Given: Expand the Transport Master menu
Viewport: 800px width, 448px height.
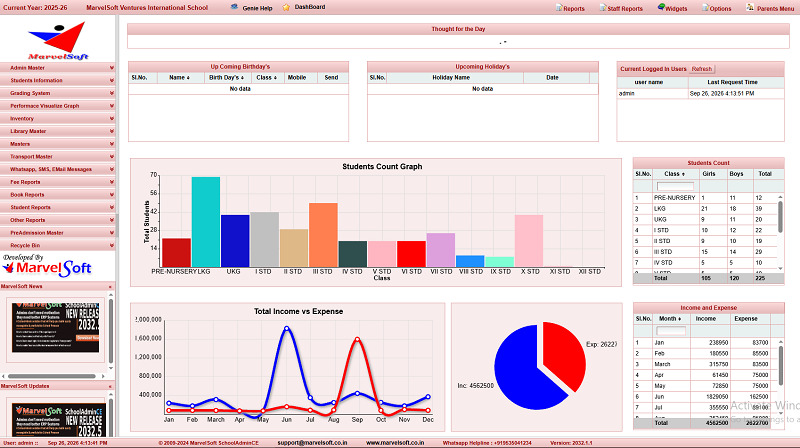Looking at the screenshot, I should click(x=58, y=157).
